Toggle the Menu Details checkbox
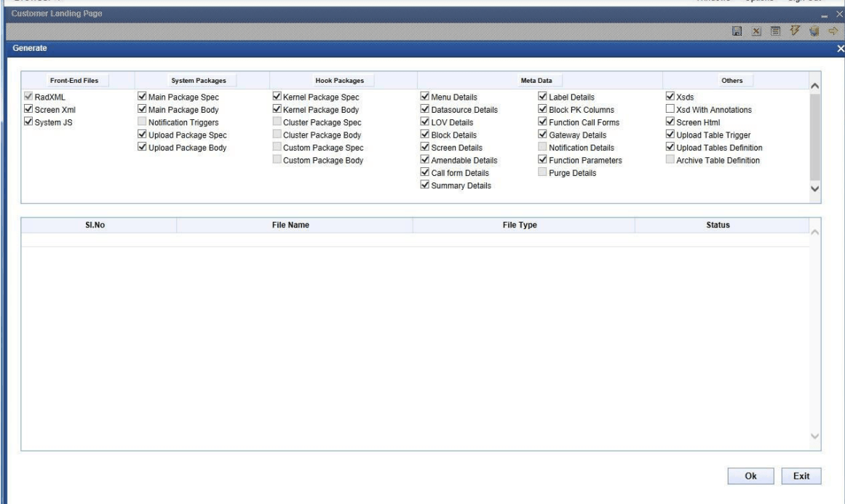The image size is (845, 504). (424, 97)
